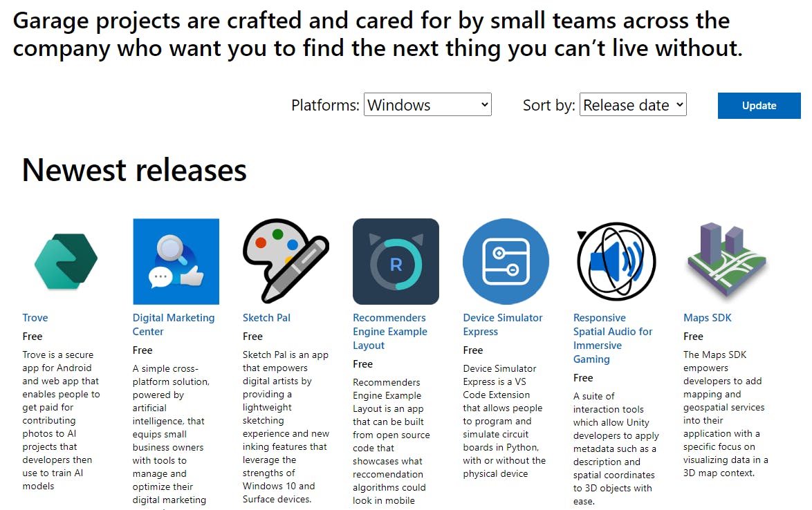Open the Platforms dropdown showing Windows
The height and width of the screenshot is (510, 812).
coord(427,105)
